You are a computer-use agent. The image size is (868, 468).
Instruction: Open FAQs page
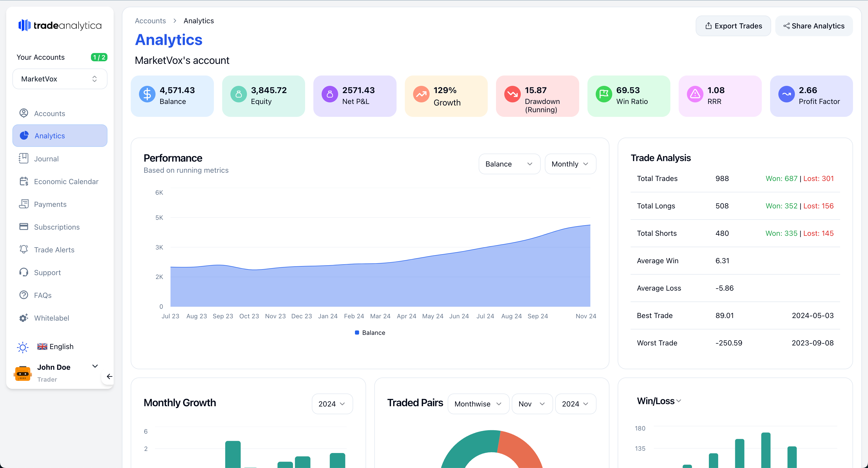point(60,295)
